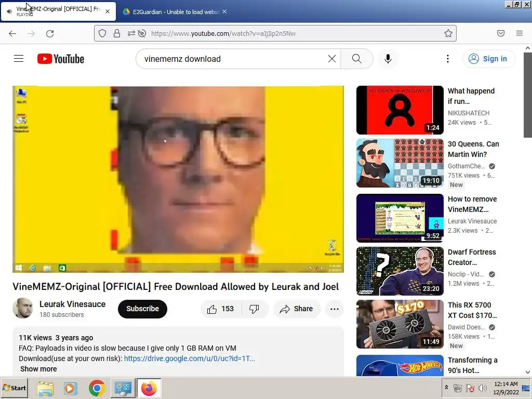The image size is (532, 399).
Task: Close the VineMEMZ YouTube tab
Action: (x=107, y=11)
